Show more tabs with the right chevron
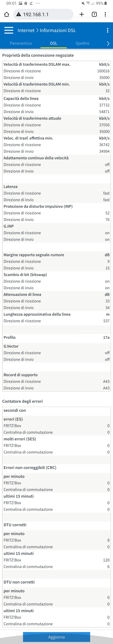The height and width of the screenshot is (644, 113). 108,44
